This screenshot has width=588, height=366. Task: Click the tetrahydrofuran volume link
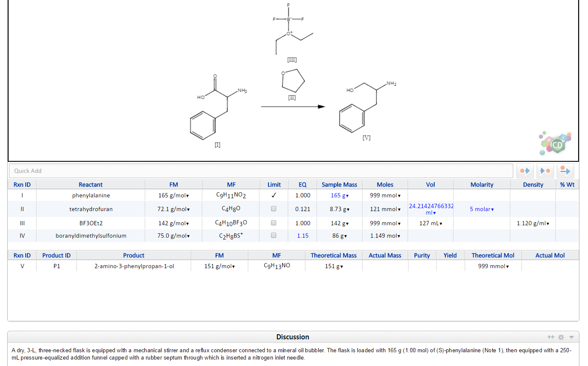coord(430,209)
